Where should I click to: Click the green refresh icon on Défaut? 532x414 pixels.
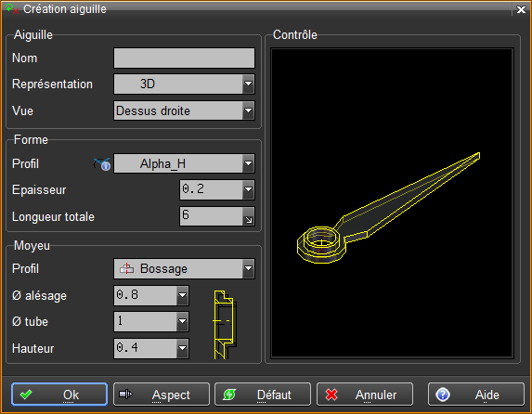229,395
